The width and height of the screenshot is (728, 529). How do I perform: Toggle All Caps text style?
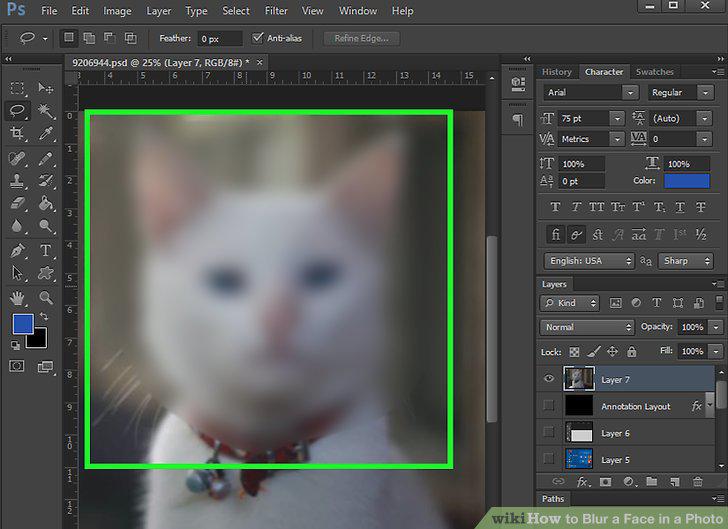point(597,207)
